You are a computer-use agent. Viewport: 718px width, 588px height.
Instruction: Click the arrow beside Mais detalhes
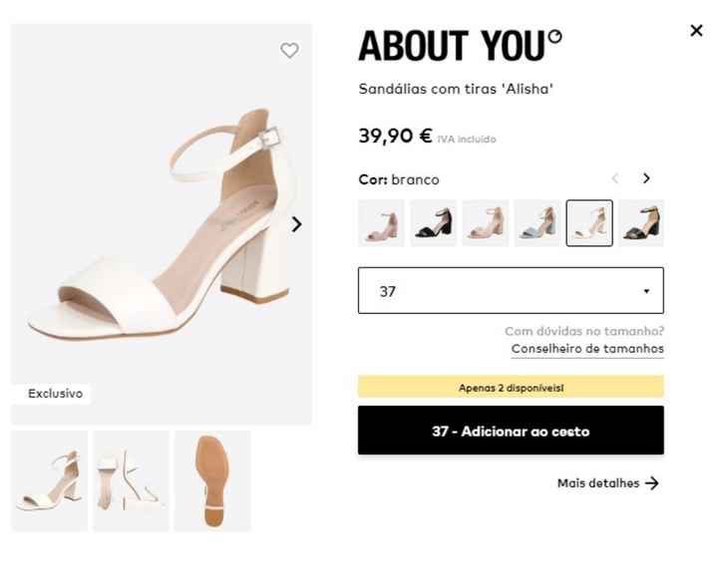[x=652, y=483]
